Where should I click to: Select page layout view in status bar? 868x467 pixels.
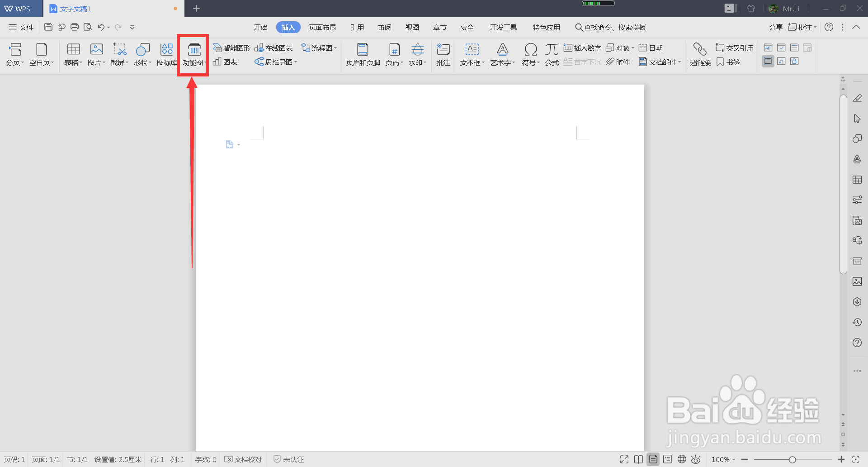tap(653, 459)
